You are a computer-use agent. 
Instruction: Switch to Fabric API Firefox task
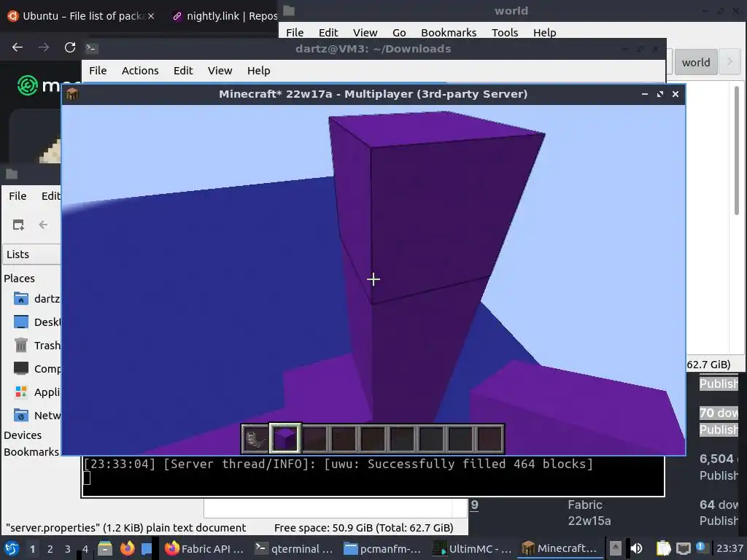[205, 548]
